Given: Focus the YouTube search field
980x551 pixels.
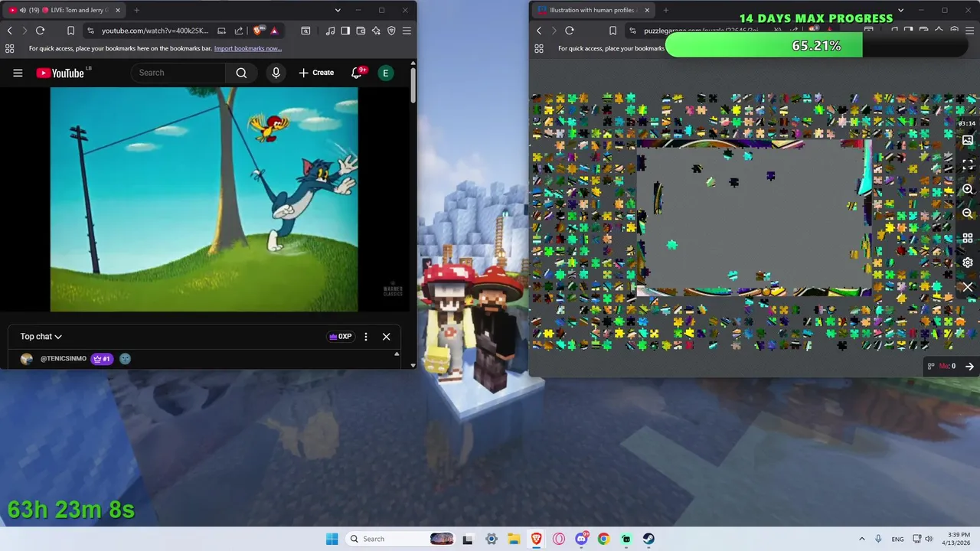Looking at the screenshot, I should click(178, 73).
